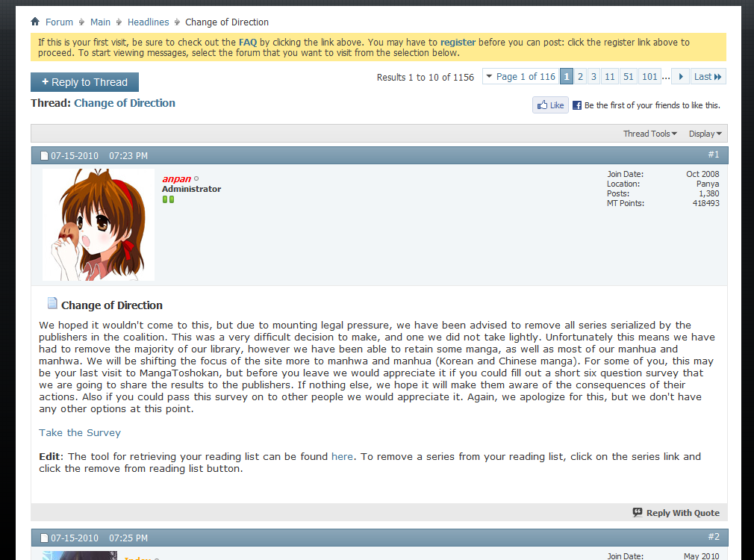Click the home icon in breadcrumb
Image resolution: width=754 pixels, height=560 pixels.
point(35,21)
